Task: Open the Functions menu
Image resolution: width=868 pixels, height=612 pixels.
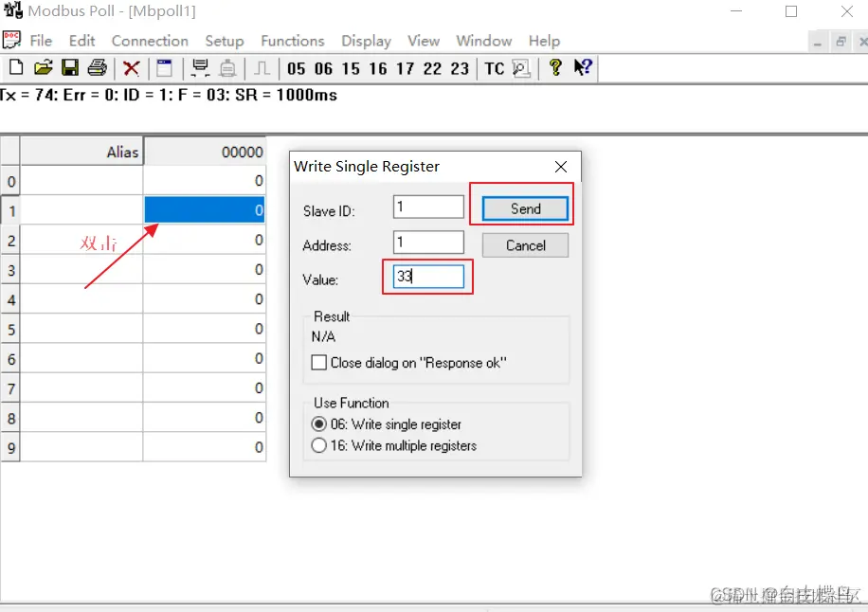Action: pyautogui.click(x=292, y=41)
